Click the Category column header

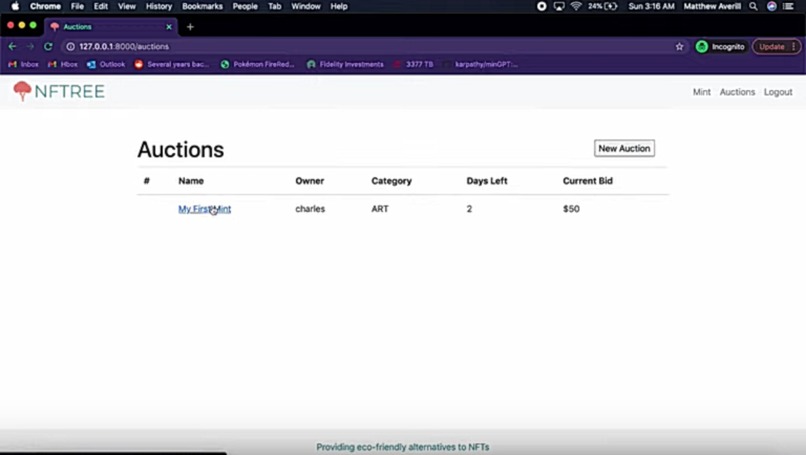(x=391, y=181)
